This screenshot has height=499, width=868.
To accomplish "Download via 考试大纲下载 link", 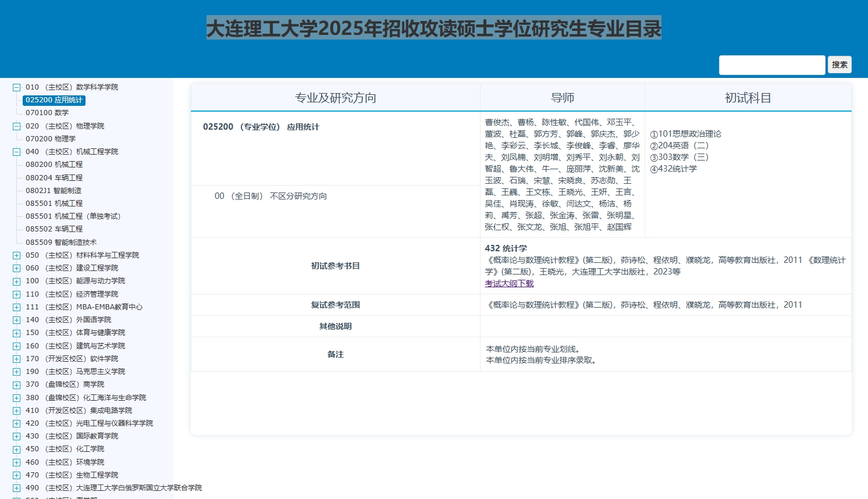I will click(x=509, y=284).
